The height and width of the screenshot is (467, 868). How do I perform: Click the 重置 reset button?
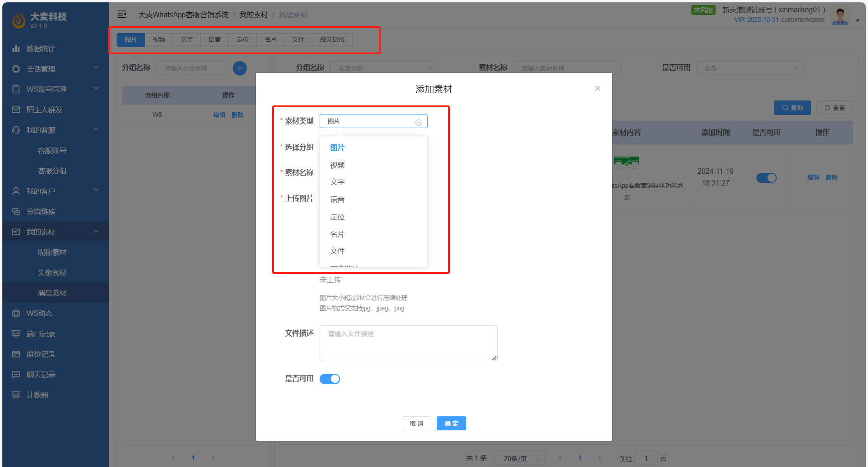835,108
